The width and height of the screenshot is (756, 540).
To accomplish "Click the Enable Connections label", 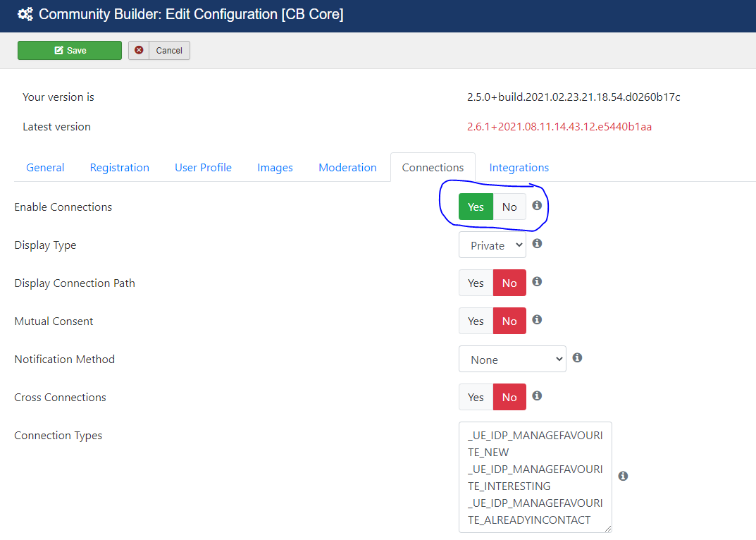I will coord(63,207).
